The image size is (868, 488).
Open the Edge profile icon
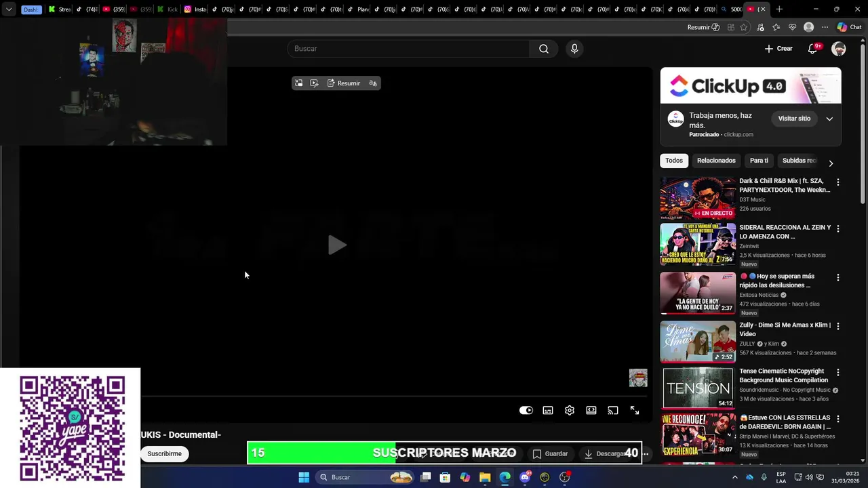point(808,27)
